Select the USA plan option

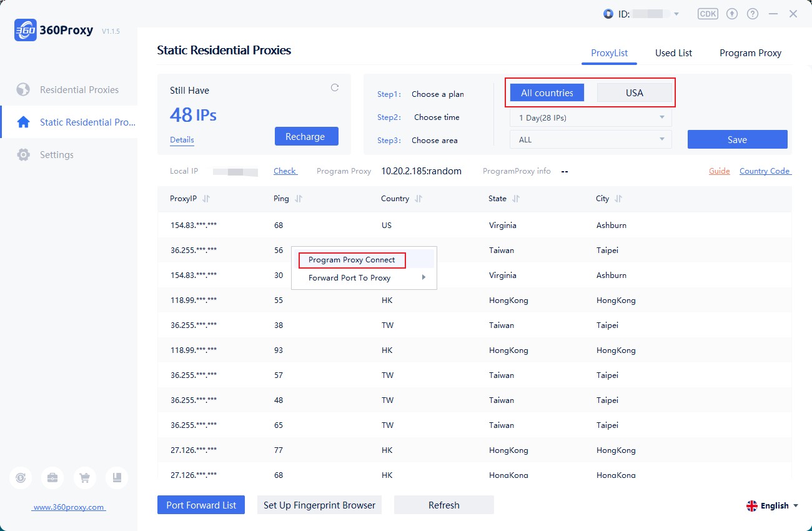click(x=635, y=93)
